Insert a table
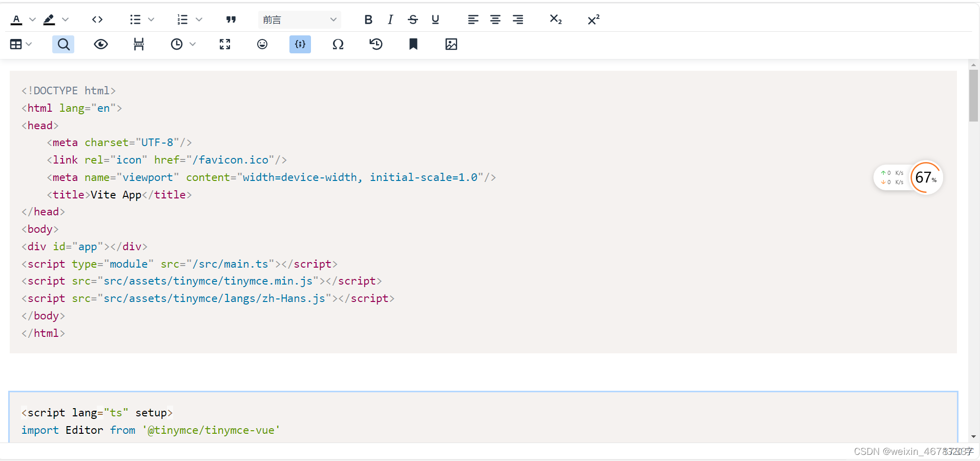This screenshot has height=461, width=980. coord(16,44)
